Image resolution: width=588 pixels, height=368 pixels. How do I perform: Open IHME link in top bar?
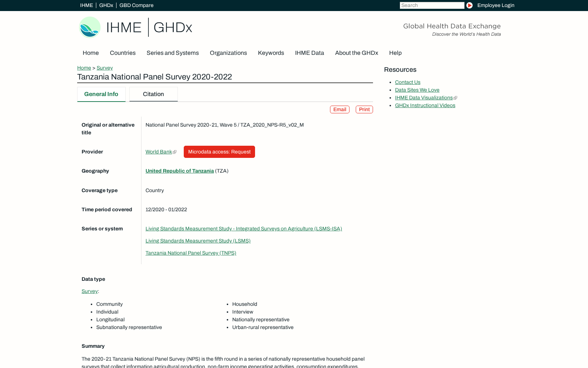(86, 6)
